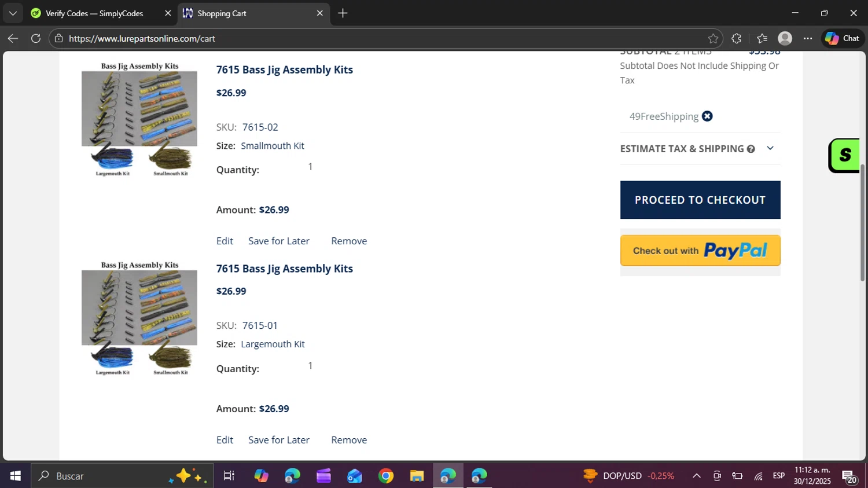Open network Wi-Fi tray icon
This screenshot has height=488, width=868.
tap(758, 476)
